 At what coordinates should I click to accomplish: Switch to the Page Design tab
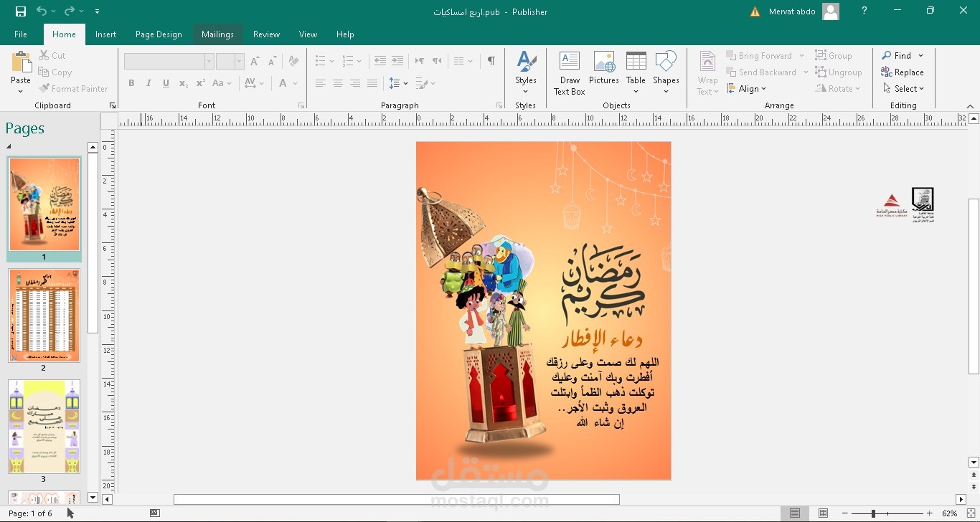(x=159, y=34)
